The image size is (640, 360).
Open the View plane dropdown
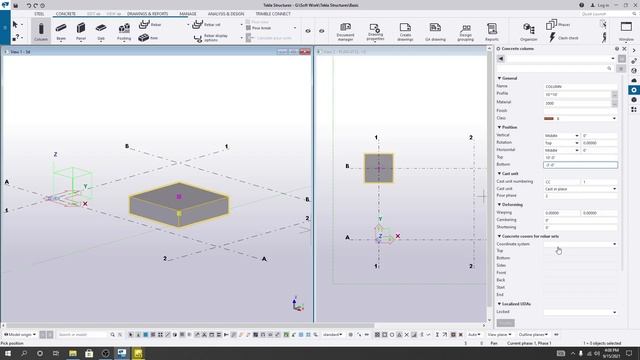coord(500,335)
